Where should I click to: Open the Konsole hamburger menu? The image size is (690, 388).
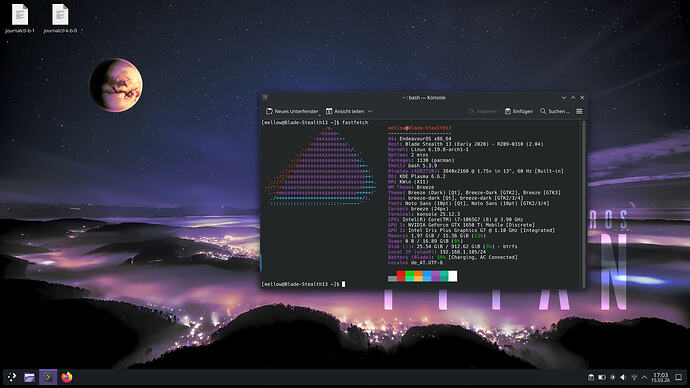pyautogui.click(x=579, y=111)
